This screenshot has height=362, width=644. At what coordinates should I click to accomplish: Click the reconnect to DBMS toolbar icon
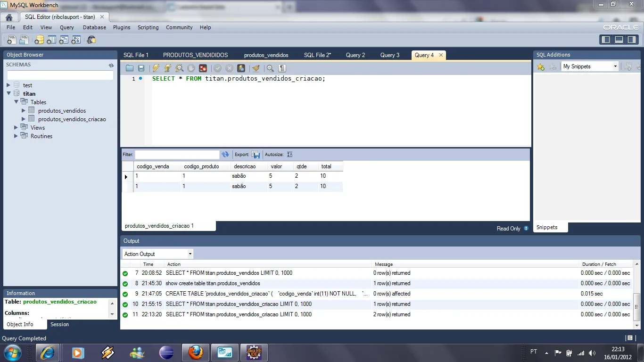(x=91, y=40)
